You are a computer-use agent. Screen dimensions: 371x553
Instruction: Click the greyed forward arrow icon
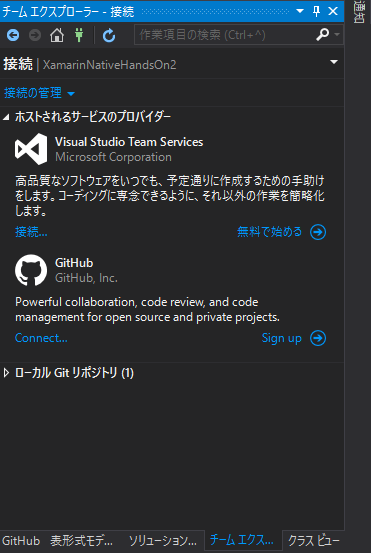(x=35, y=35)
